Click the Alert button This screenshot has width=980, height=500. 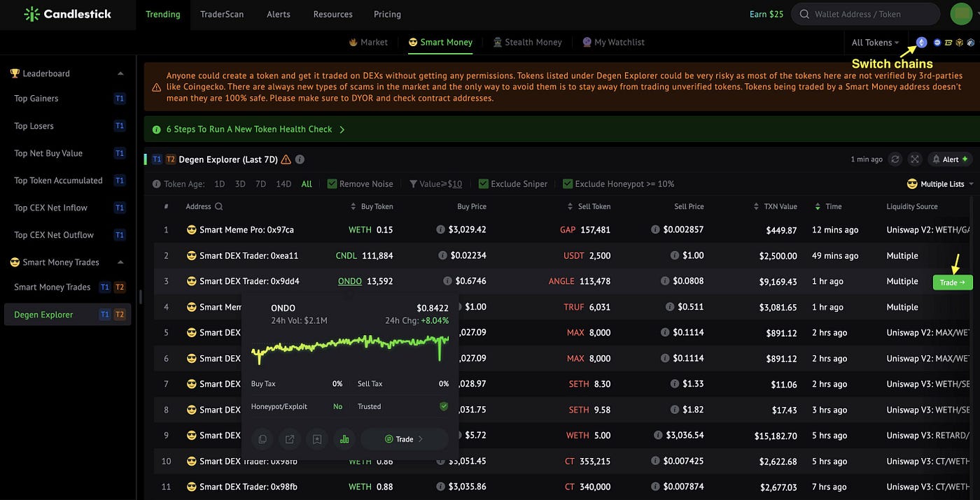click(x=951, y=159)
